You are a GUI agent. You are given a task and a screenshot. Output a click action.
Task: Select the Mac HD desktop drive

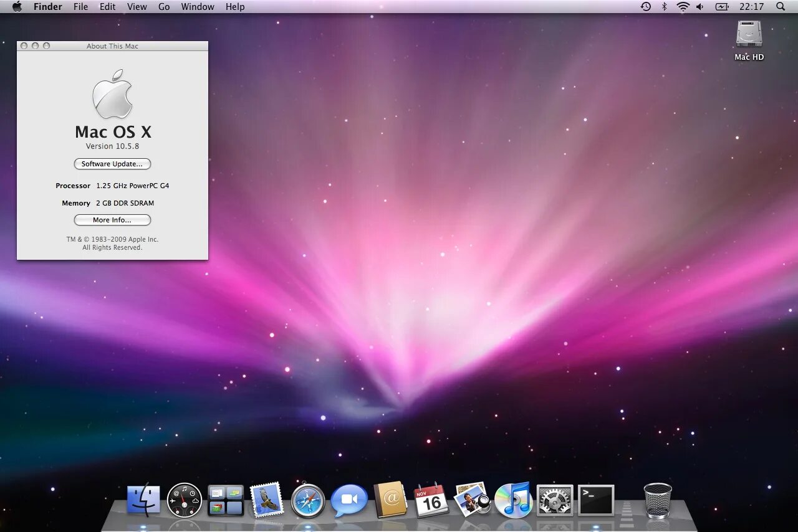[x=749, y=40]
